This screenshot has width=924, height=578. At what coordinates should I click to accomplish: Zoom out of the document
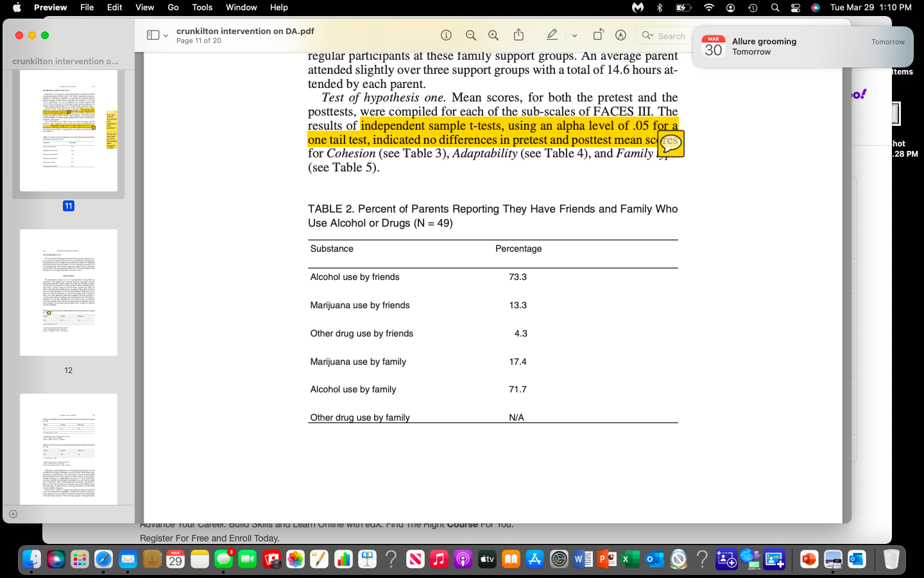click(471, 35)
